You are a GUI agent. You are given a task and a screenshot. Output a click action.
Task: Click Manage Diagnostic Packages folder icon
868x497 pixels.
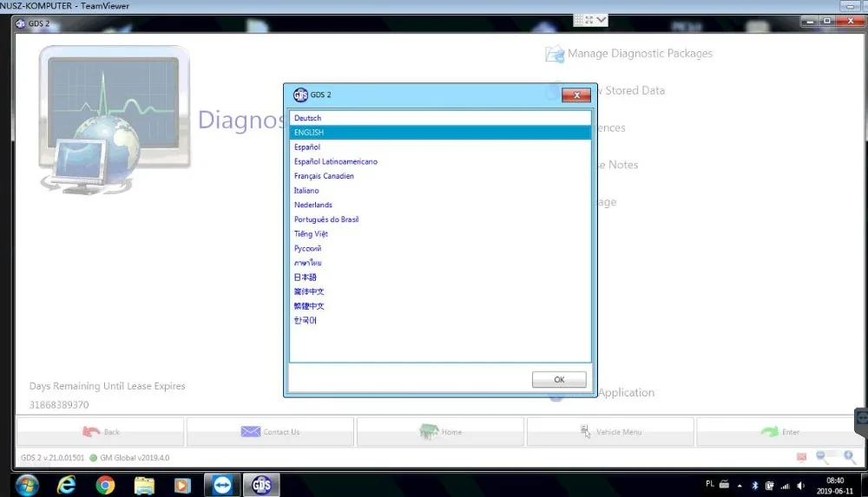click(555, 54)
